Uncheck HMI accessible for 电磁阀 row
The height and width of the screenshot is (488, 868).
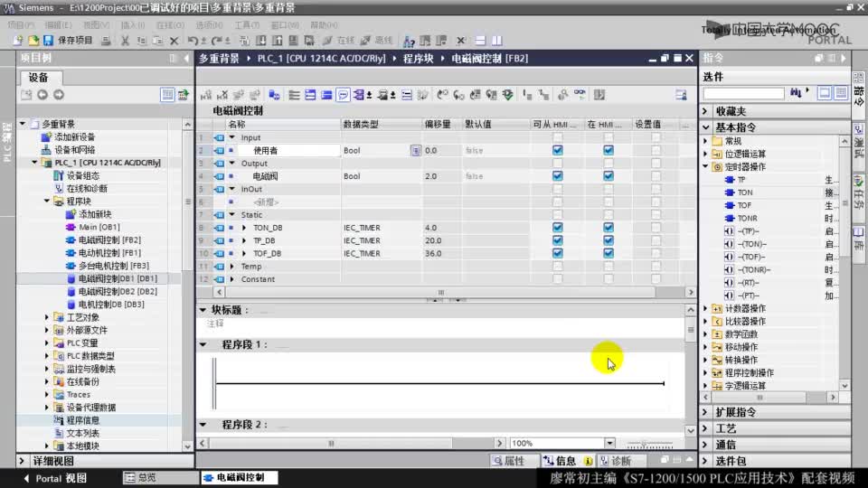[x=558, y=176]
